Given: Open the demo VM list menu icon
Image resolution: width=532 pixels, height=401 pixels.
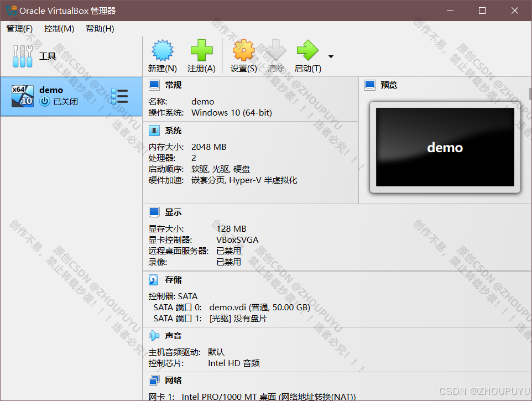Looking at the screenshot, I should click(119, 96).
